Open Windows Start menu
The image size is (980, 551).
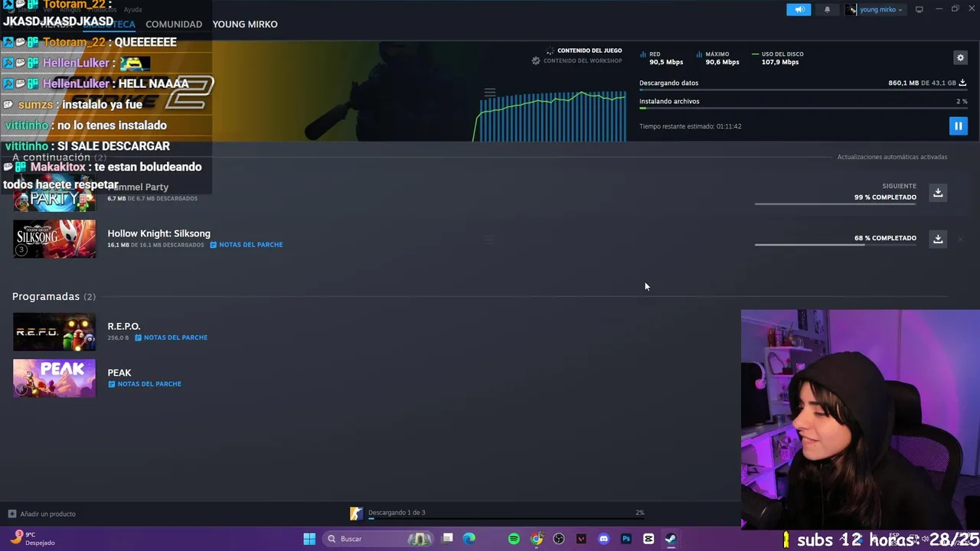(x=309, y=539)
